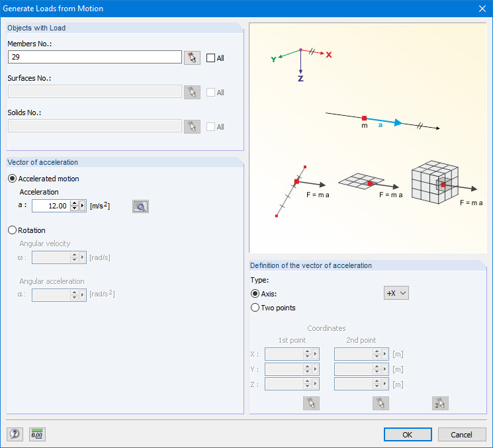Screen dimensions: 493x448
Task: Click the 2nd point Z coordinate field
Action: 353,384
